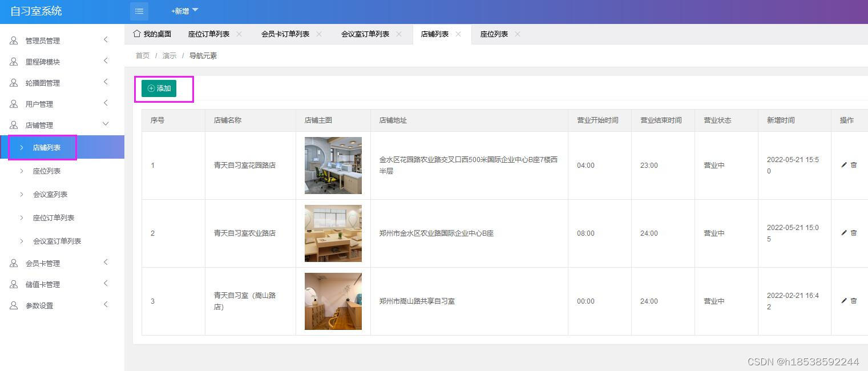
Task: Click the 自习室系统 logo title
Action: (x=36, y=11)
